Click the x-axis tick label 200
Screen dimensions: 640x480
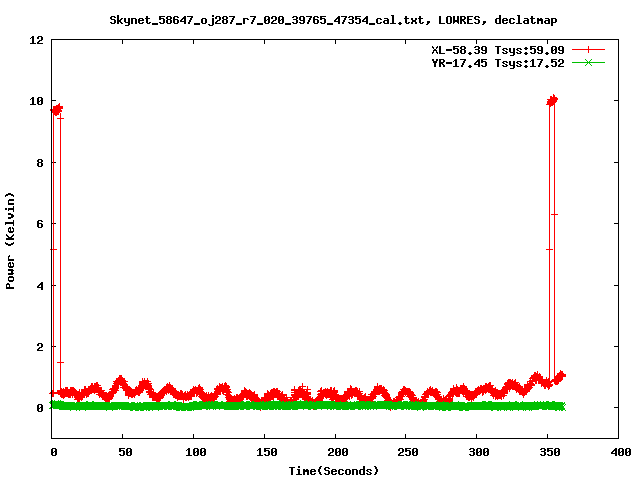[338, 452]
